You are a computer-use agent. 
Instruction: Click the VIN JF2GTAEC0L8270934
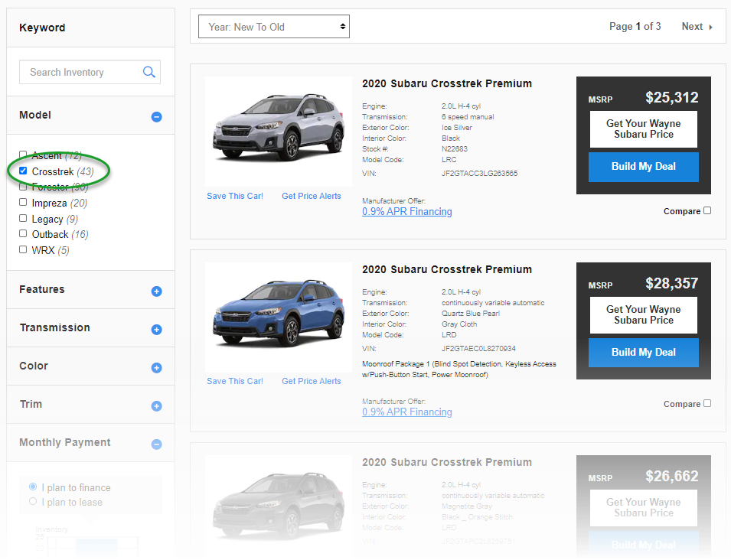point(479,349)
